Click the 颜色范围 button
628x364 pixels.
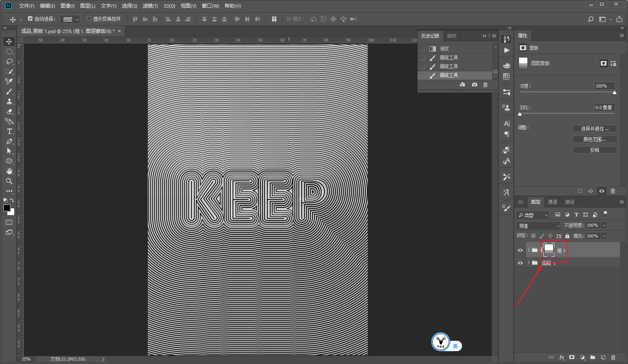[x=595, y=139]
